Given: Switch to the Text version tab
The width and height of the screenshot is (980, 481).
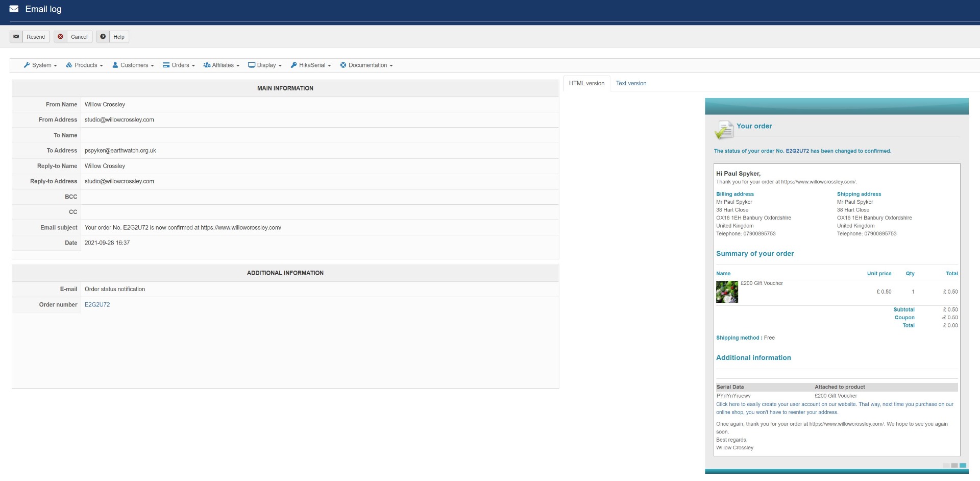Looking at the screenshot, I should [631, 83].
